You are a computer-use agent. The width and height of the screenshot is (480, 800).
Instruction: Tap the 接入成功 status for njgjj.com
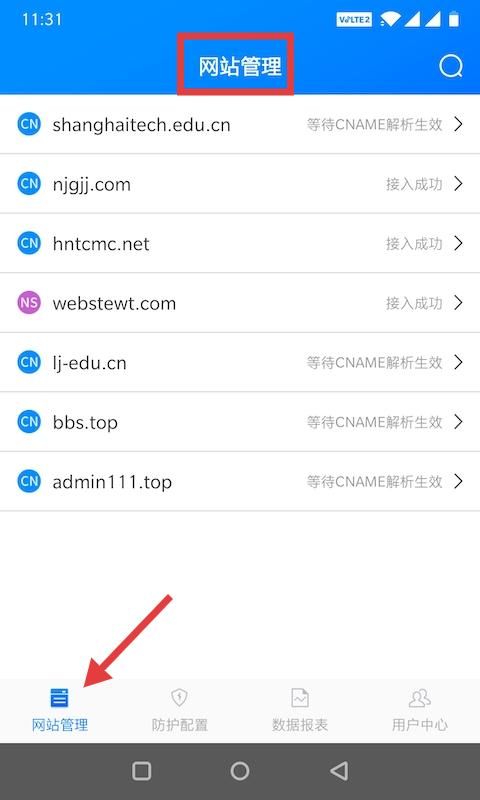click(x=414, y=184)
